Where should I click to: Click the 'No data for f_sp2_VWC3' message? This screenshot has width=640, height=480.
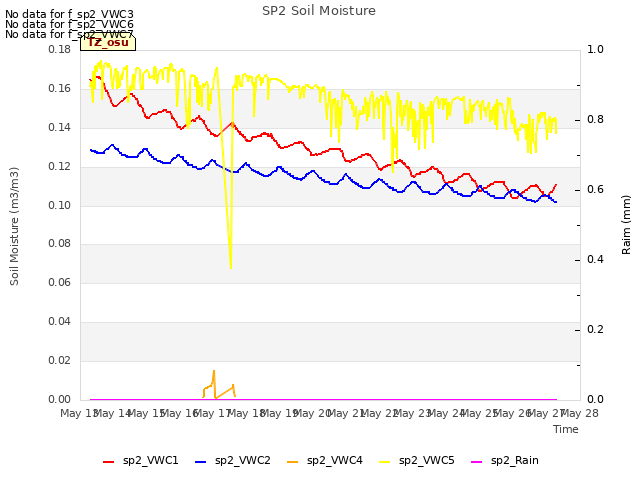pyautogui.click(x=69, y=14)
